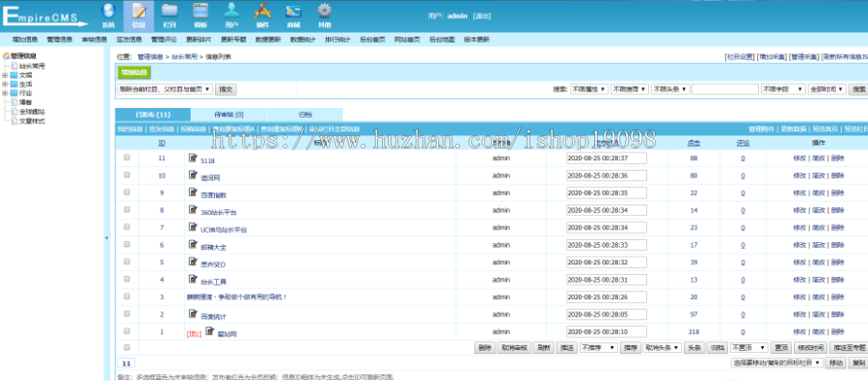Tick the checkbox for ID 9 row
Viewport: 868px width, 381px height.
(126, 192)
